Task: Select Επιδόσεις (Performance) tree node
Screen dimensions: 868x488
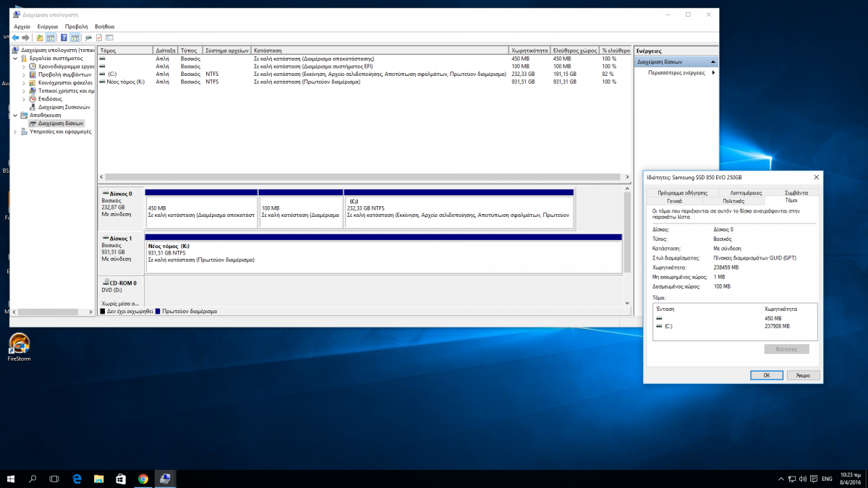Action: click(51, 99)
